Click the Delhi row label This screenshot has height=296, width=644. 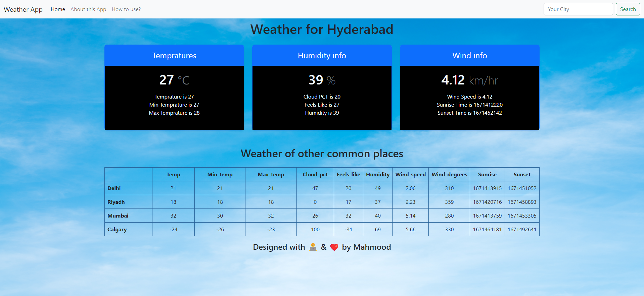(x=114, y=188)
